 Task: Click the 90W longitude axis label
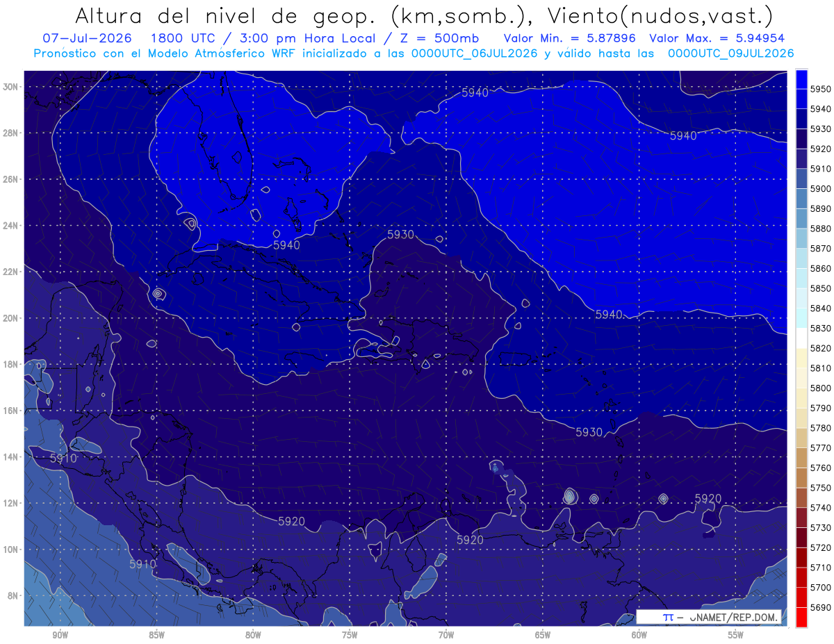60,636
